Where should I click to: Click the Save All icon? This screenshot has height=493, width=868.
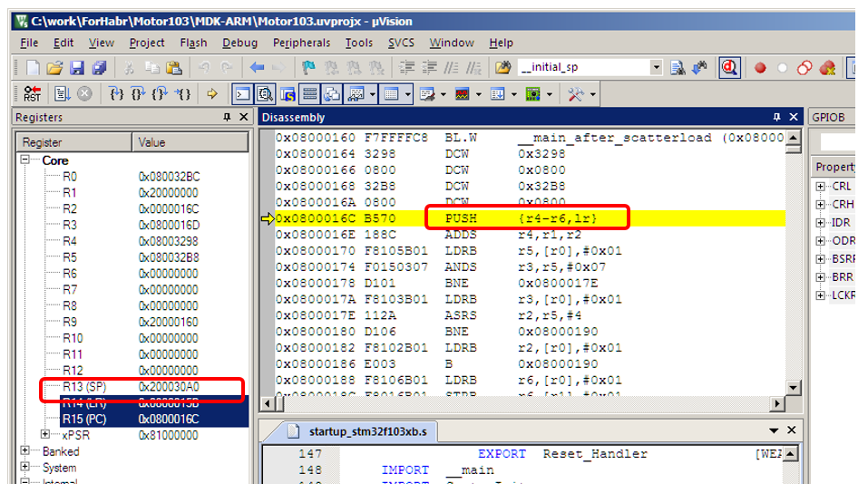pos(99,67)
